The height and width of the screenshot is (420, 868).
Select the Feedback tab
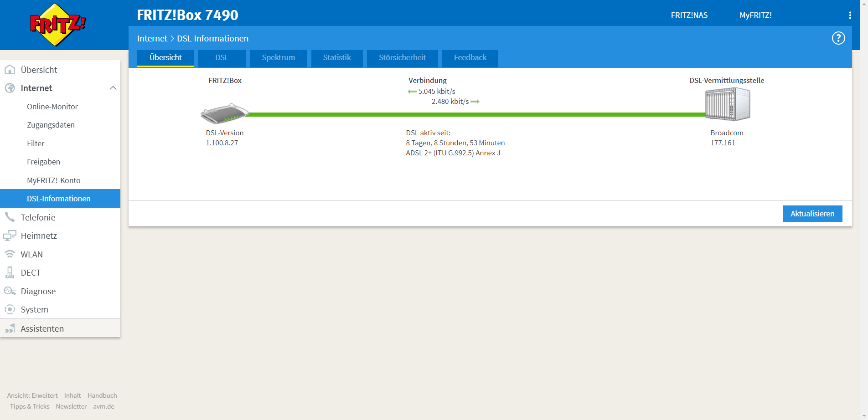(470, 58)
